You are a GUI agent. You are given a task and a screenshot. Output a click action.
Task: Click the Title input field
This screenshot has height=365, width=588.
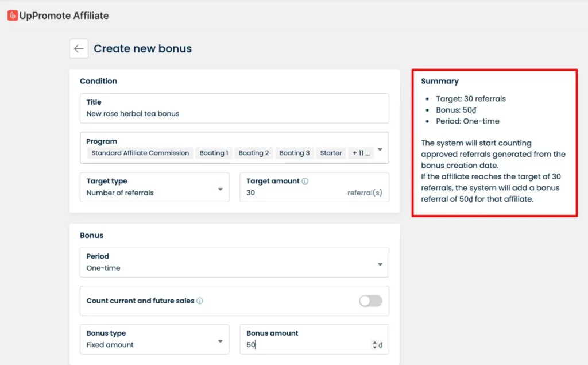[234, 114]
